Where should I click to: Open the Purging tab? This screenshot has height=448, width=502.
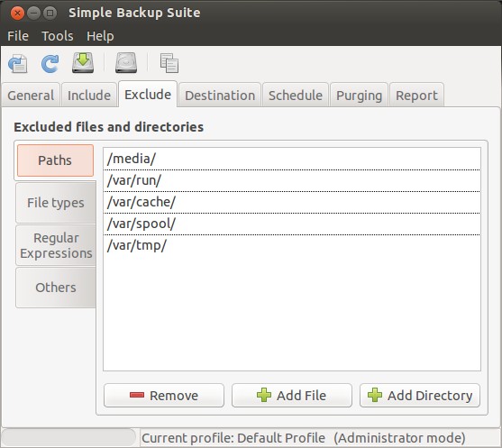tap(360, 96)
